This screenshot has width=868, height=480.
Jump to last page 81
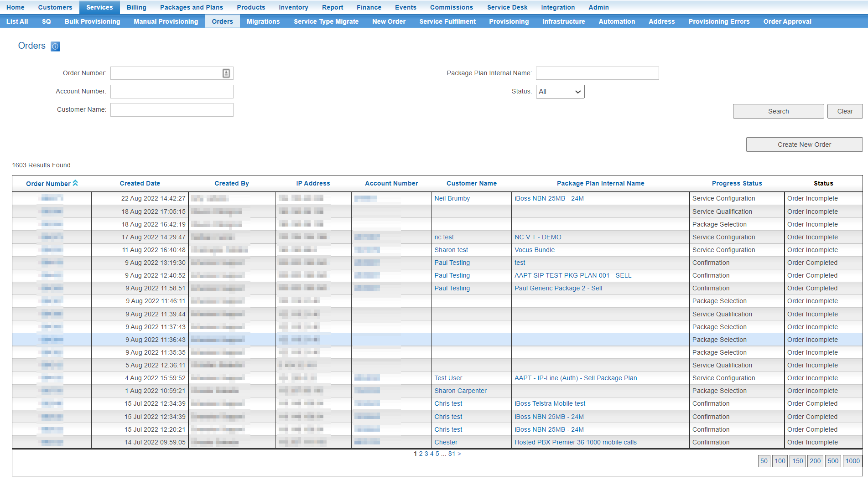(452, 454)
